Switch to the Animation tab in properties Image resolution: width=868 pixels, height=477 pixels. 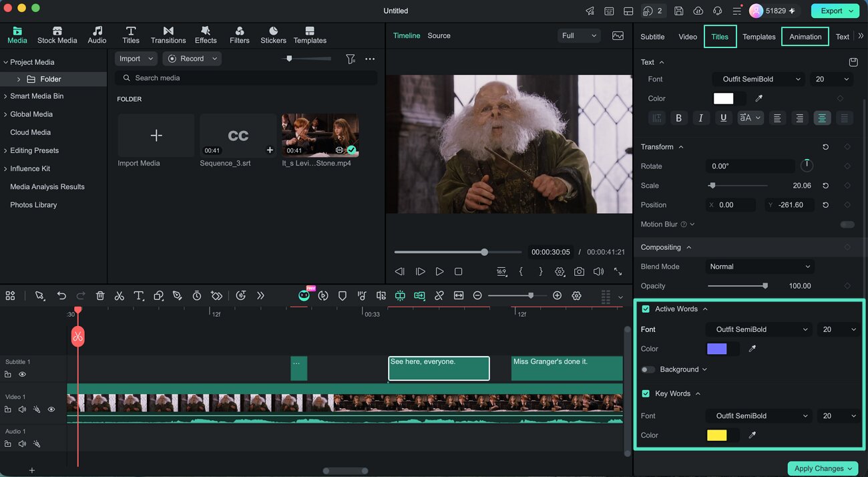pos(805,37)
